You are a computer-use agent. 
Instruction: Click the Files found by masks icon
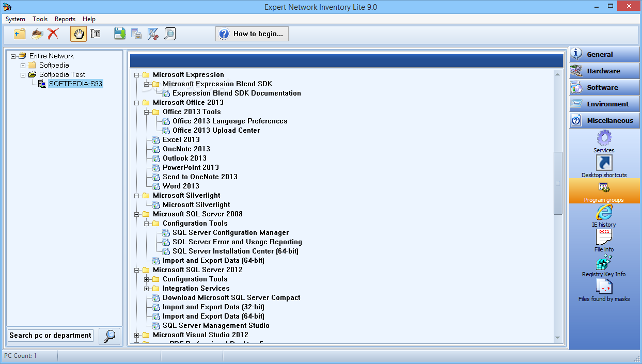604,287
